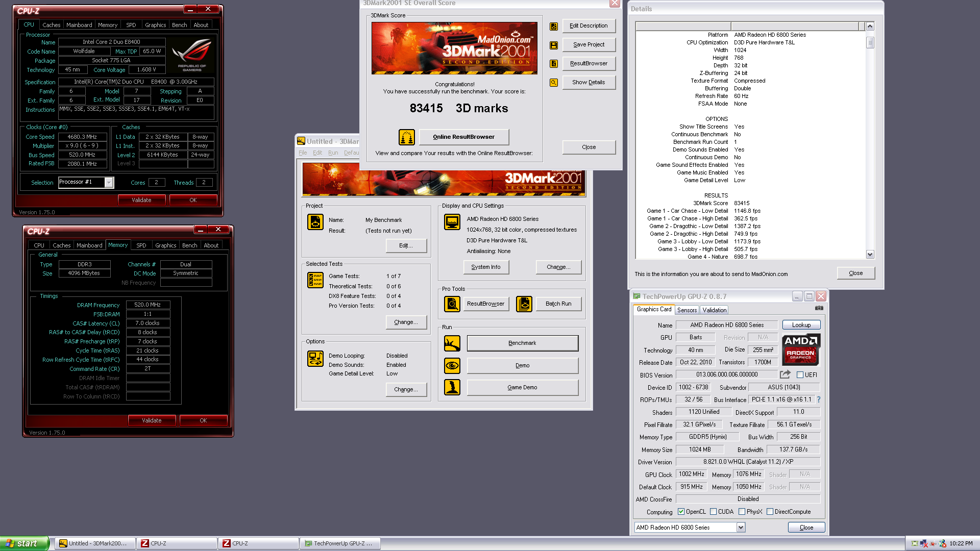This screenshot has height=551, width=980.
Task: Click the Pro Tools ResultBrowser icon
Action: [x=452, y=304]
